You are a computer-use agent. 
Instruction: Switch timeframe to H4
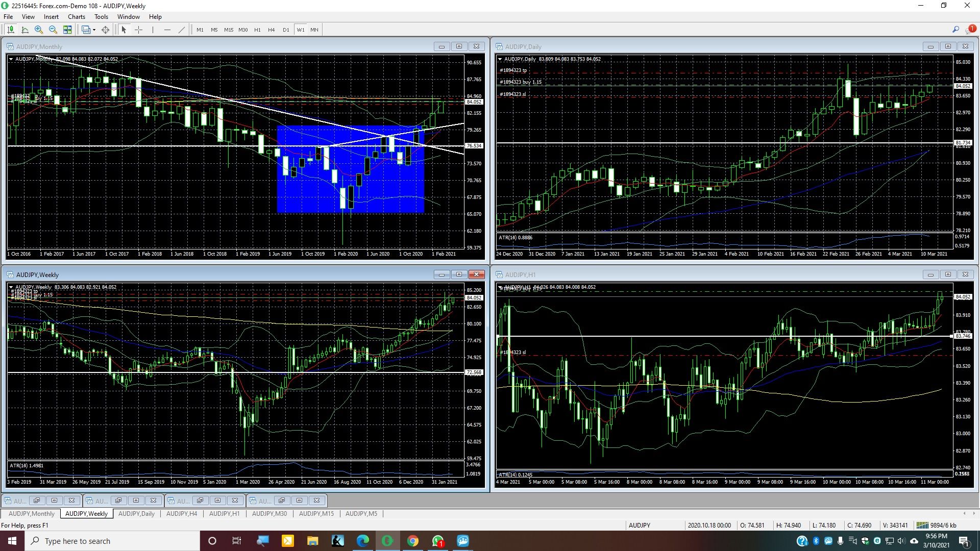pos(272,30)
